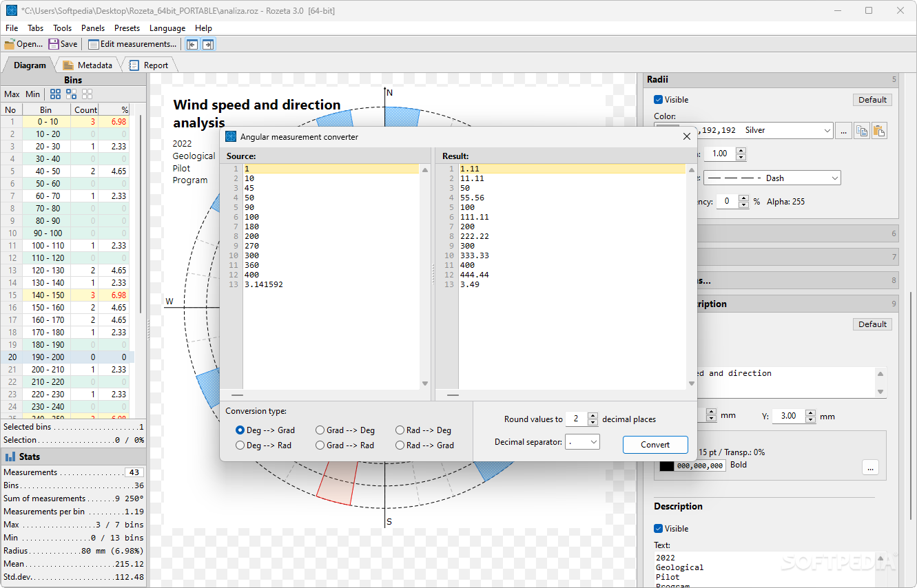Screen dimensions: 917x588
Task: Open the Decimal separator dropdown
Action: (583, 442)
